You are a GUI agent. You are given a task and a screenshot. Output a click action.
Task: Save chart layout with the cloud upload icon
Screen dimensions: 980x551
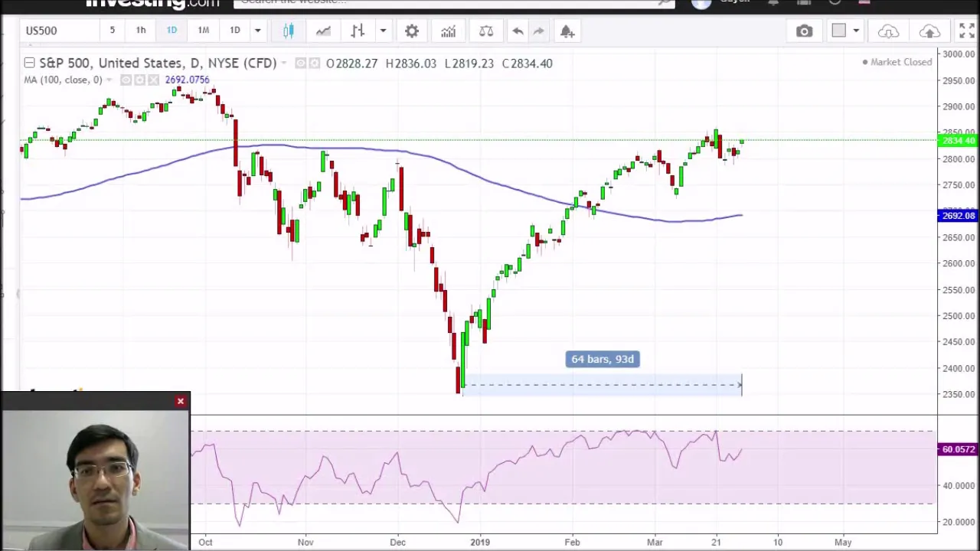pyautogui.click(x=929, y=31)
